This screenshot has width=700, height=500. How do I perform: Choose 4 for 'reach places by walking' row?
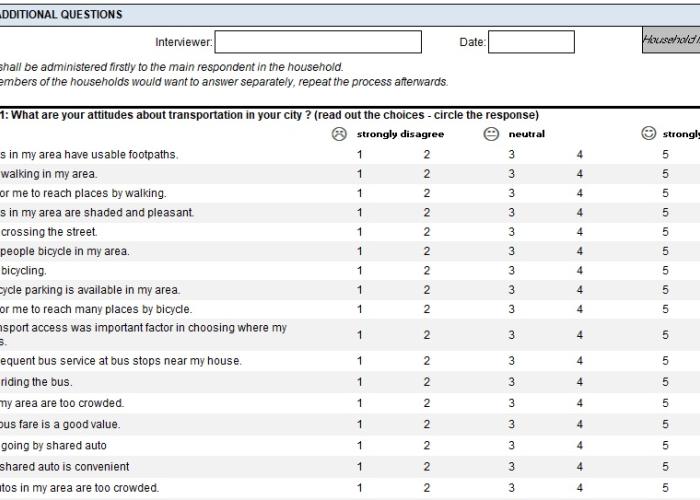(x=579, y=193)
